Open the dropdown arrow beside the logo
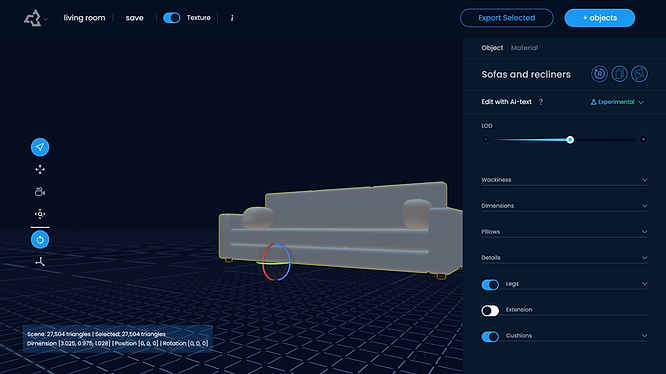This screenshot has height=374, width=666. 46,19
